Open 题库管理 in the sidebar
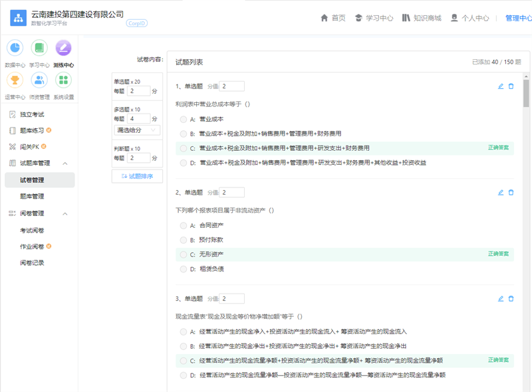This screenshot has width=532, height=392. [32, 197]
